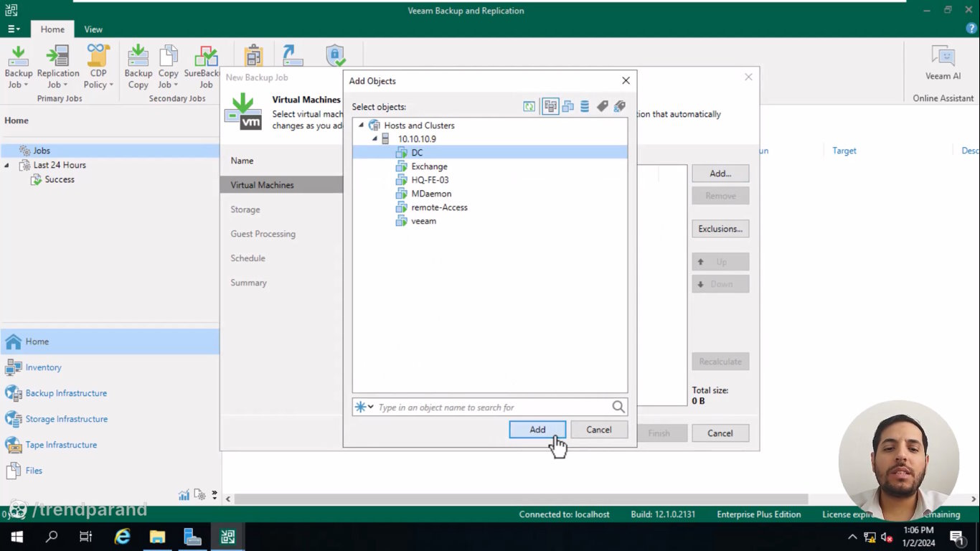Screen dimensions: 980x551
Task: Click the magnifier search icon in Add Objects
Action: pos(618,407)
